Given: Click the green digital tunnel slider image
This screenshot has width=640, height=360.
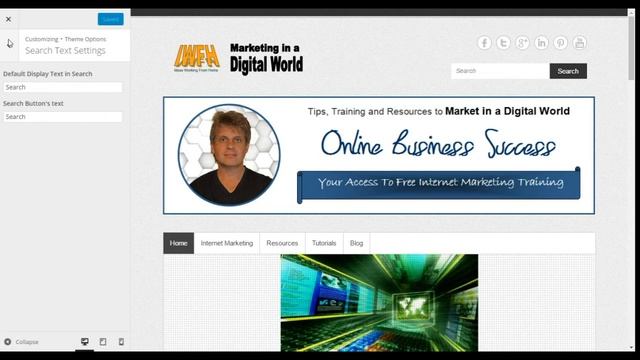Looking at the screenshot, I should click(x=379, y=302).
